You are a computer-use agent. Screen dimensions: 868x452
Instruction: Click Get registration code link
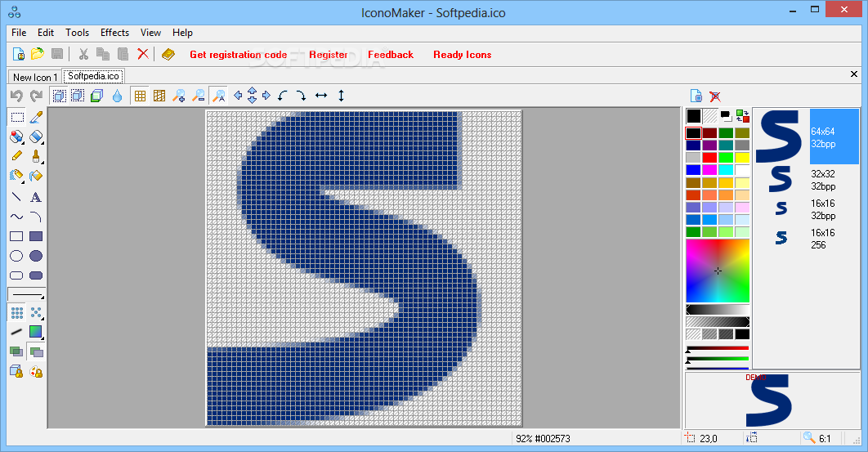click(238, 54)
